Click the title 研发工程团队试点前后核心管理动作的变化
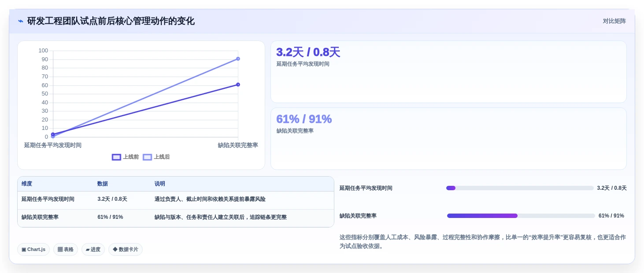The image size is (644, 273). [111, 21]
